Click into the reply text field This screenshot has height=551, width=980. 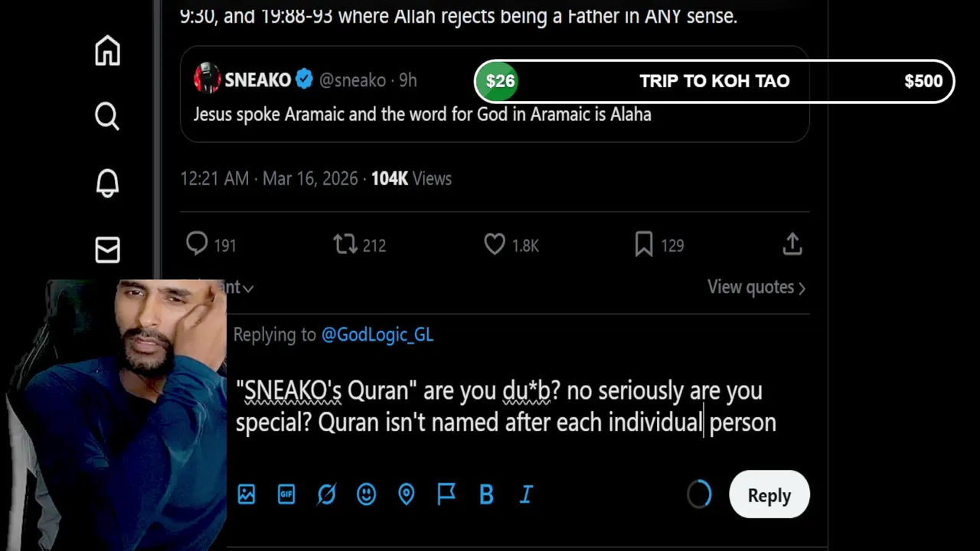click(x=505, y=406)
